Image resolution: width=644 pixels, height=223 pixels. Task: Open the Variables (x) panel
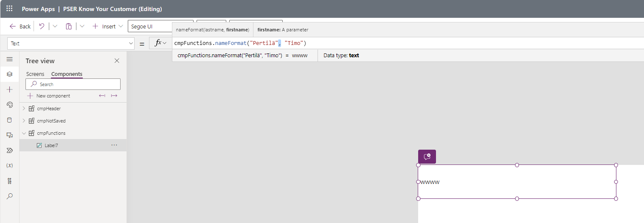[x=10, y=166]
